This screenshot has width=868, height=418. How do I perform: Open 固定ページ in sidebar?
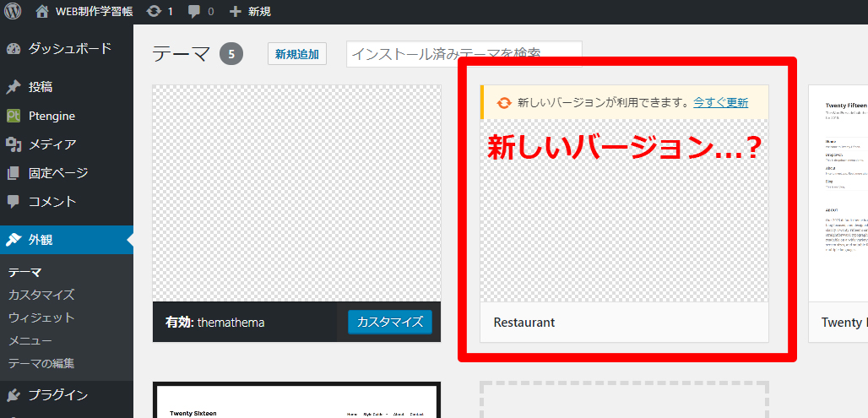coord(57,173)
